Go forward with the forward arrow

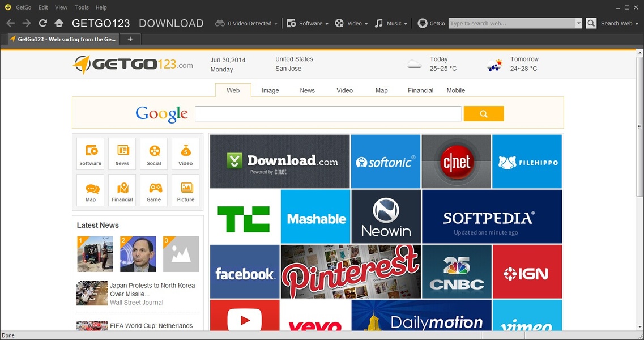(x=27, y=23)
